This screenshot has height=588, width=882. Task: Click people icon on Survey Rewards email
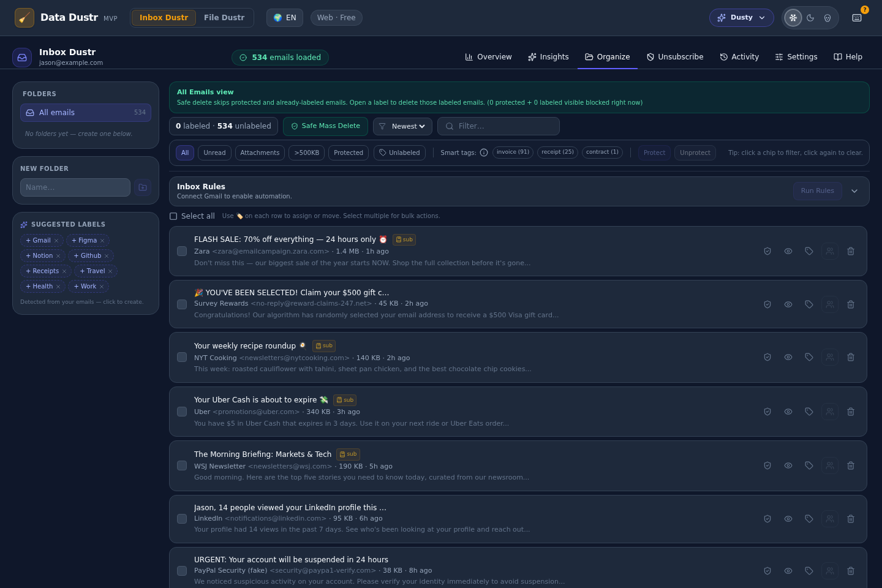(x=830, y=304)
